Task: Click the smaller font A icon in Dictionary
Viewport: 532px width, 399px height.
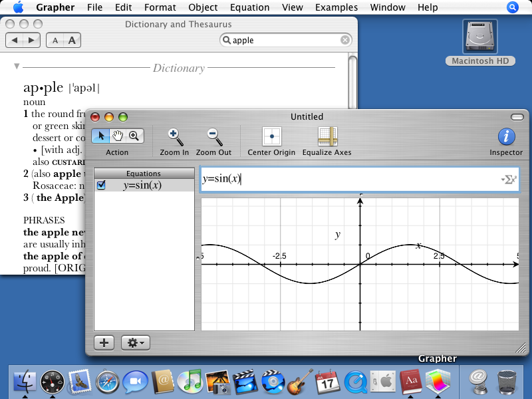Action: (x=55, y=40)
